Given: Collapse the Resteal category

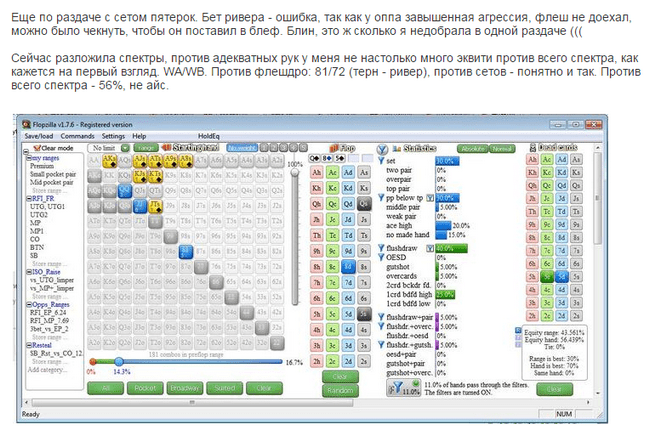Looking at the screenshot, I should [29, 345].
